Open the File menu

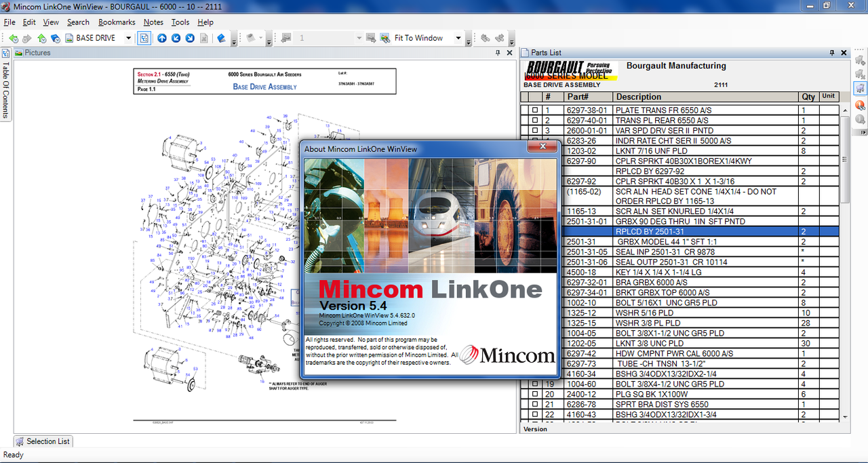coord(9,22)
